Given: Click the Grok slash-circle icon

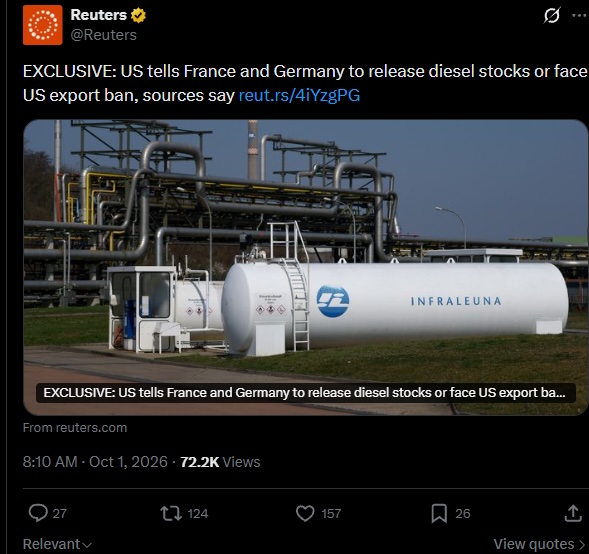Looking at the screenshot, I should pos(552,15).
